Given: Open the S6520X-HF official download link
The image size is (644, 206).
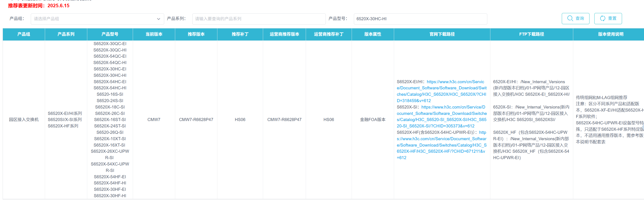Looking at the screenshot, I should coord(442,145).
